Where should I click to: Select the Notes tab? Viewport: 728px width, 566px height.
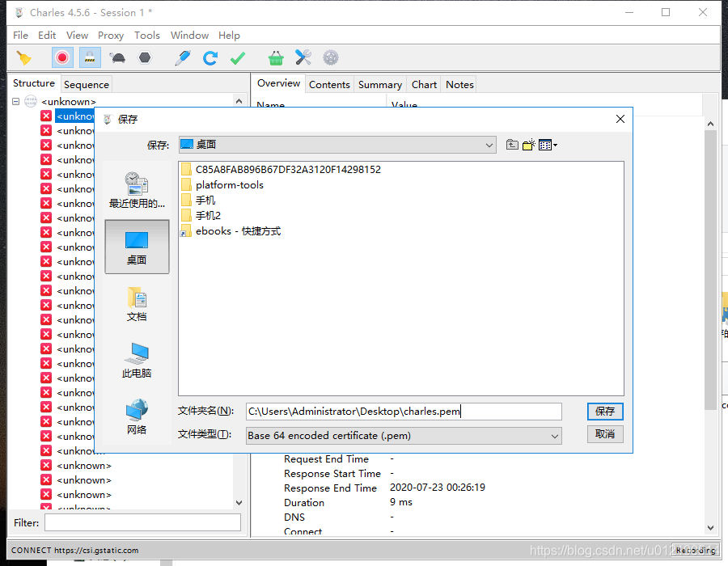(459, 84)
